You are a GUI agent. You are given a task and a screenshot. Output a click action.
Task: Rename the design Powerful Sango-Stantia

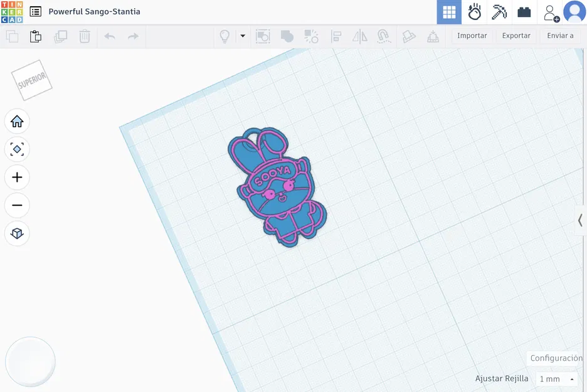[x=94, y=12]
